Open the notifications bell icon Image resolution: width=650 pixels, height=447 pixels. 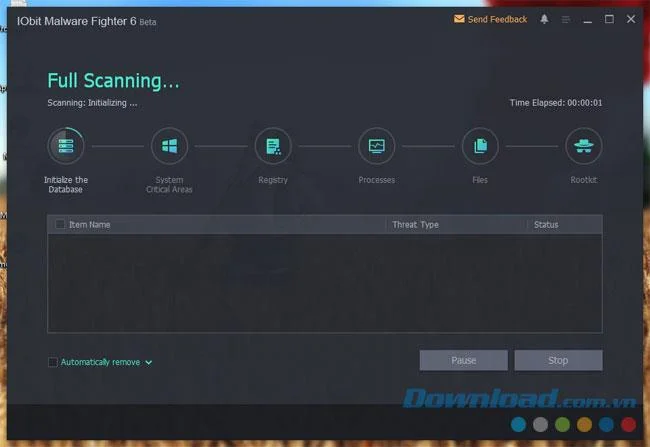pos(544,19)
